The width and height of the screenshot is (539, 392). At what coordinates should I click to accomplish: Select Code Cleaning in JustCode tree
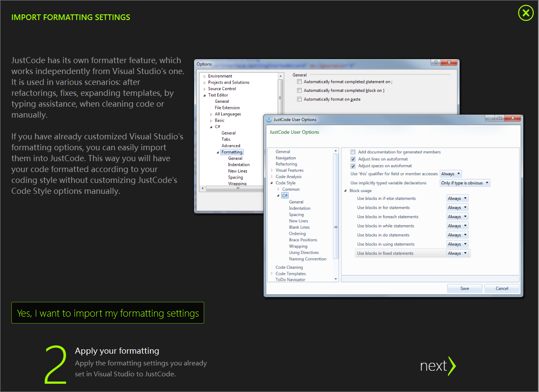[x=289, y=267]
